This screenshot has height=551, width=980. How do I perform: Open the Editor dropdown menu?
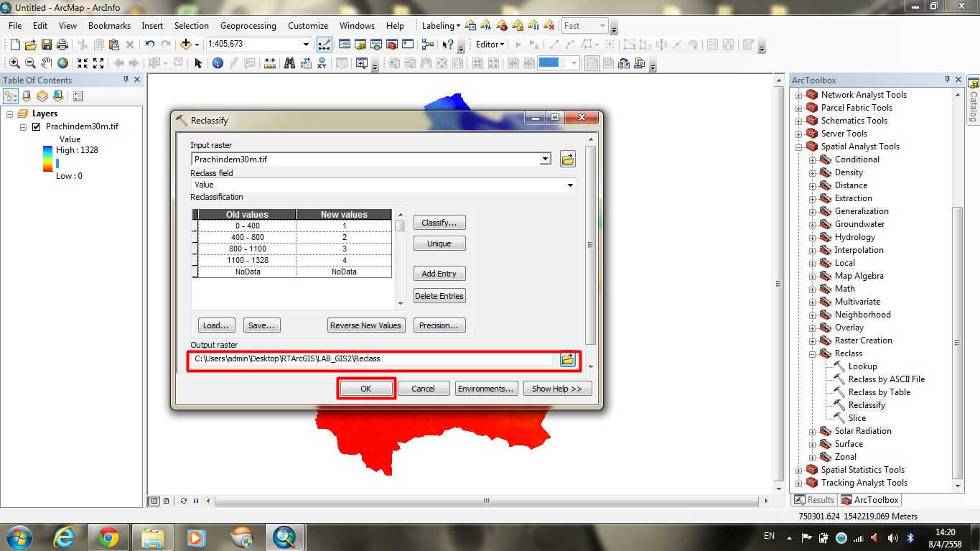[490, 45]
